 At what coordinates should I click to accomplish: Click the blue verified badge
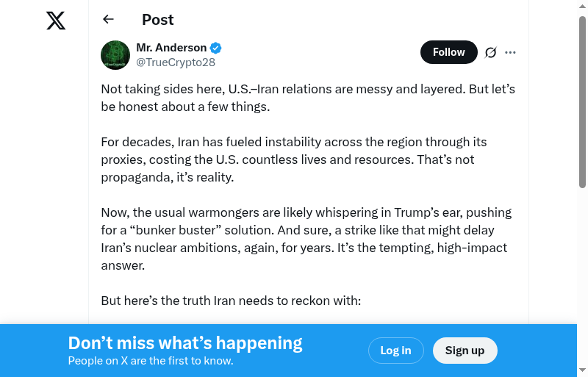(x=216, y=48)
